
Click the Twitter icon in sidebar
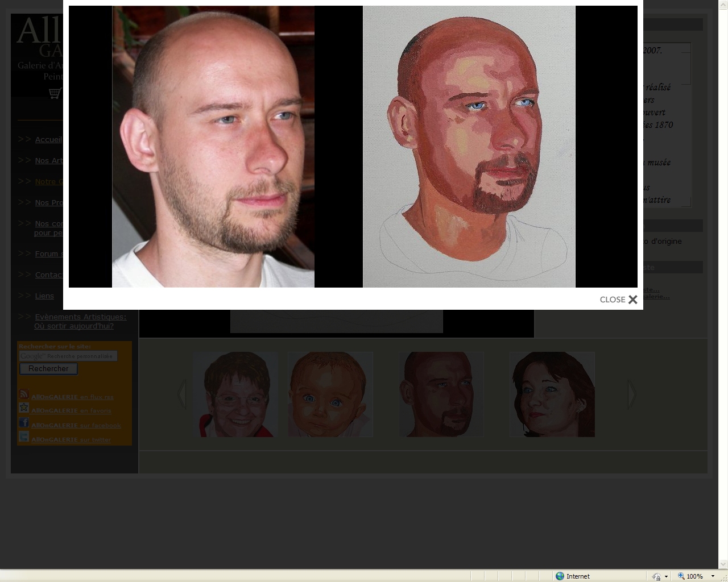coord(24,436)
